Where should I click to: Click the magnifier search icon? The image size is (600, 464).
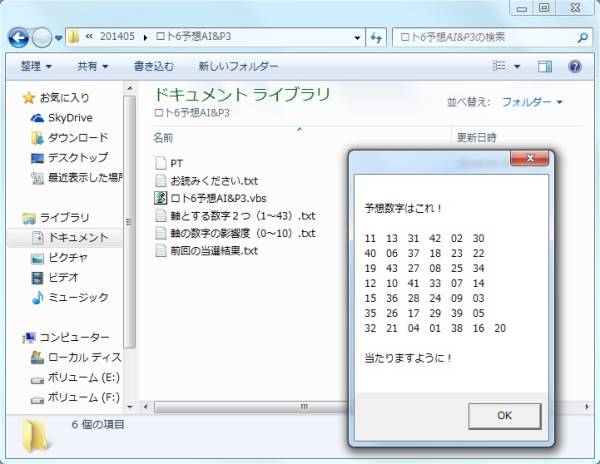coord(582,37)
